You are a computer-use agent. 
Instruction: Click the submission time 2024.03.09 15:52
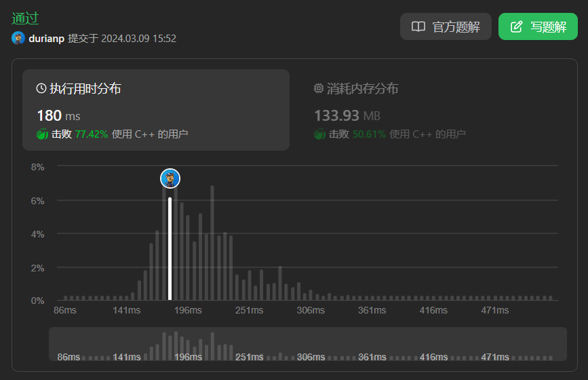coord(138,38)
